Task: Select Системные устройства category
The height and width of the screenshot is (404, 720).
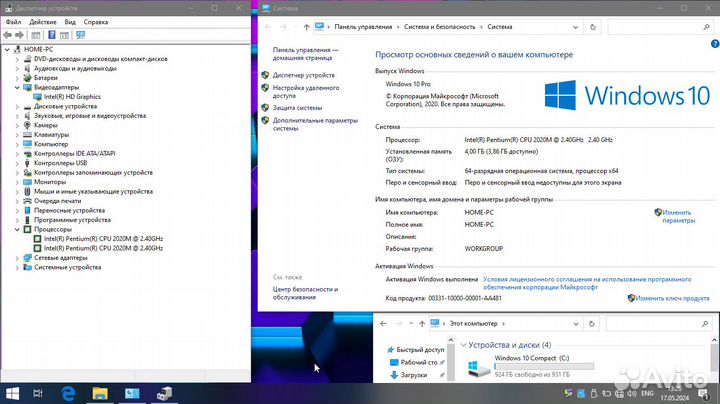Action: pos(67,267)
